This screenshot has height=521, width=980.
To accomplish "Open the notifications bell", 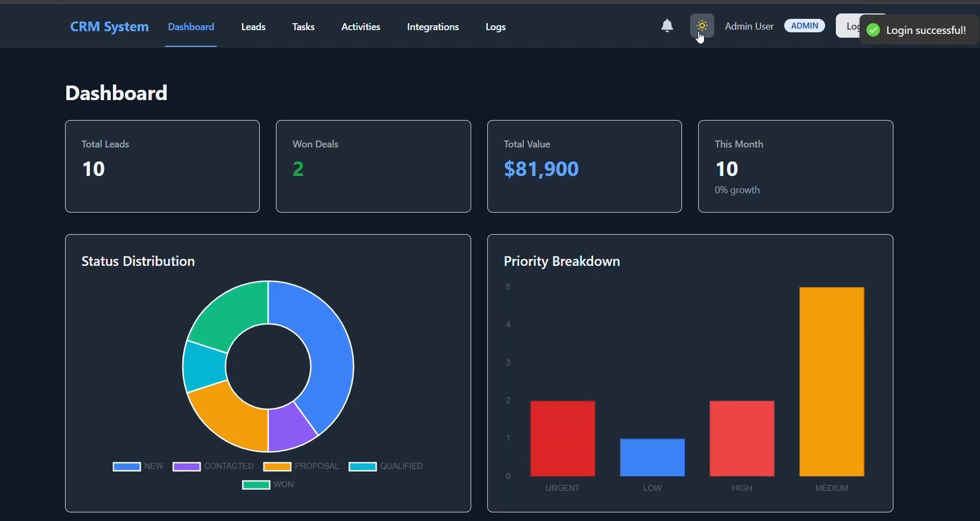I will click(666, 26).
